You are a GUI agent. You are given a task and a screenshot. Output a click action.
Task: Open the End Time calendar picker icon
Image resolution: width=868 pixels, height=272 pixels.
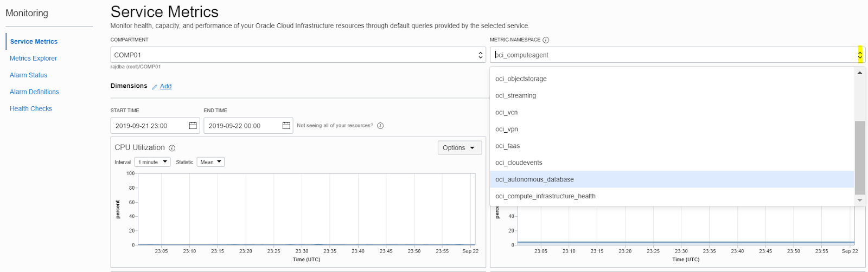pyautogui.click(x=286, y=126)
